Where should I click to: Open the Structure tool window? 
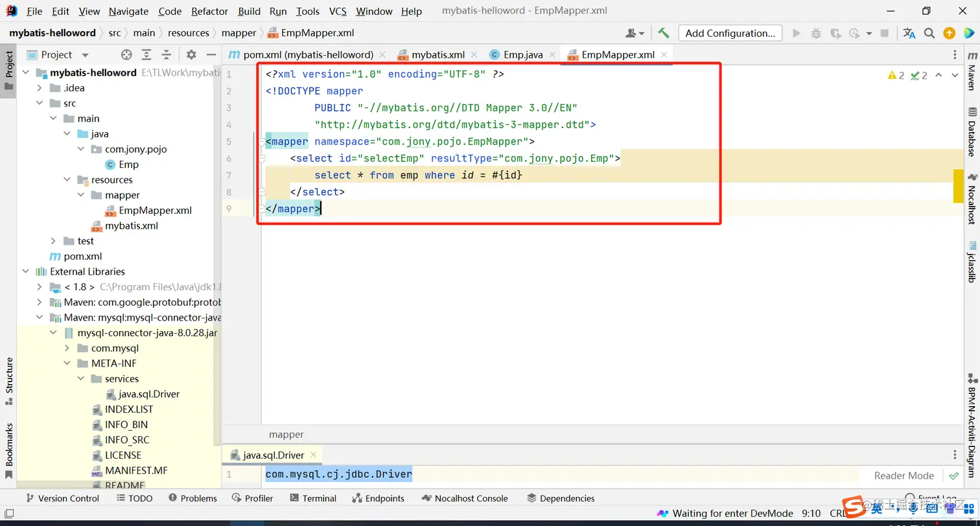click(x=9, y=381)
